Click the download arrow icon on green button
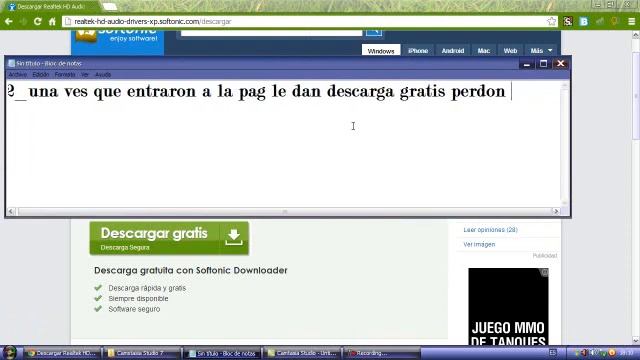The height and width of the screenshot is (360, 640). [234, 238]
